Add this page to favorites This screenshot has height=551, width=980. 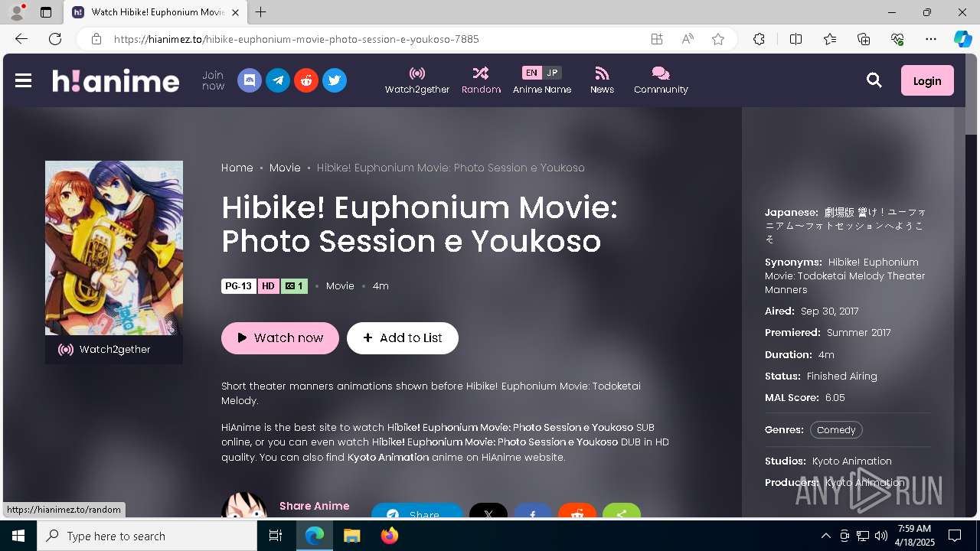[x=718, y=39]
